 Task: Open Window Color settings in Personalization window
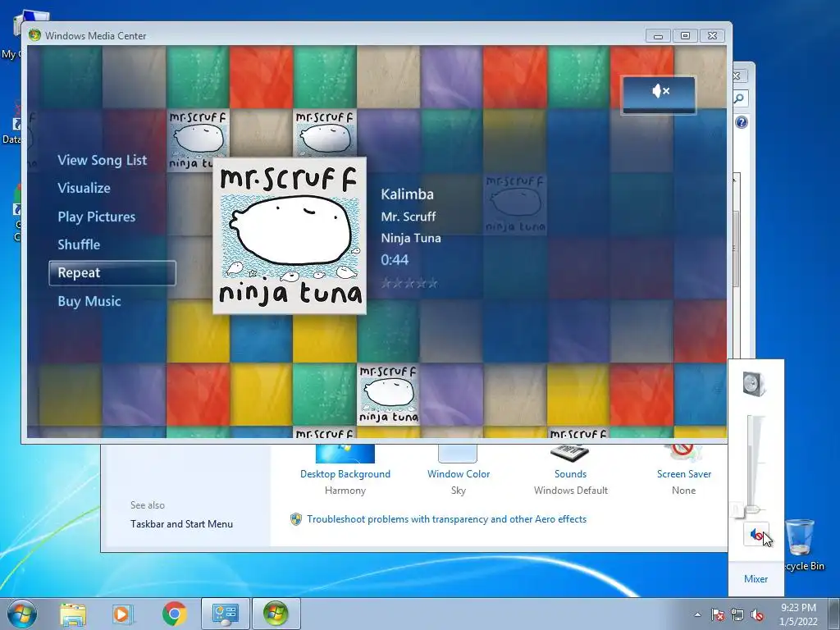(459, 474)
